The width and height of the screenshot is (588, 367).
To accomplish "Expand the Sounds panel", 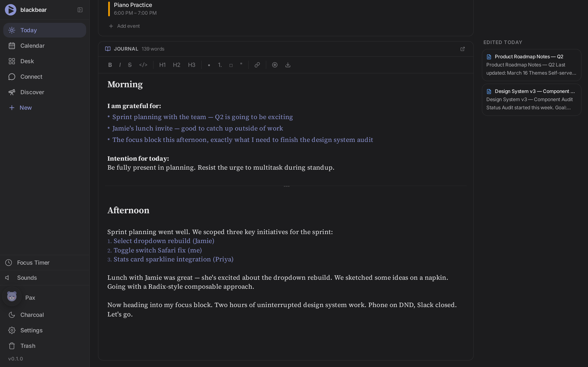I will pos(27,278).
